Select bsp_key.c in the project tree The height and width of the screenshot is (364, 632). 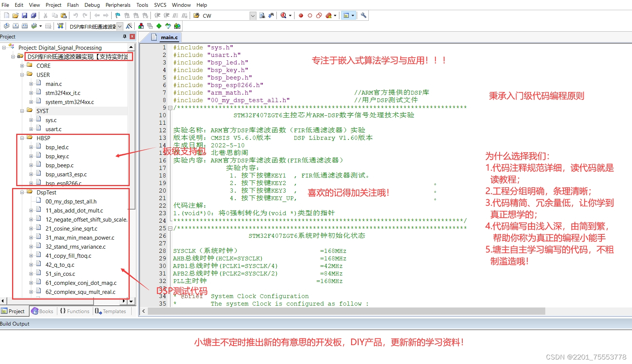pos(57,156)
